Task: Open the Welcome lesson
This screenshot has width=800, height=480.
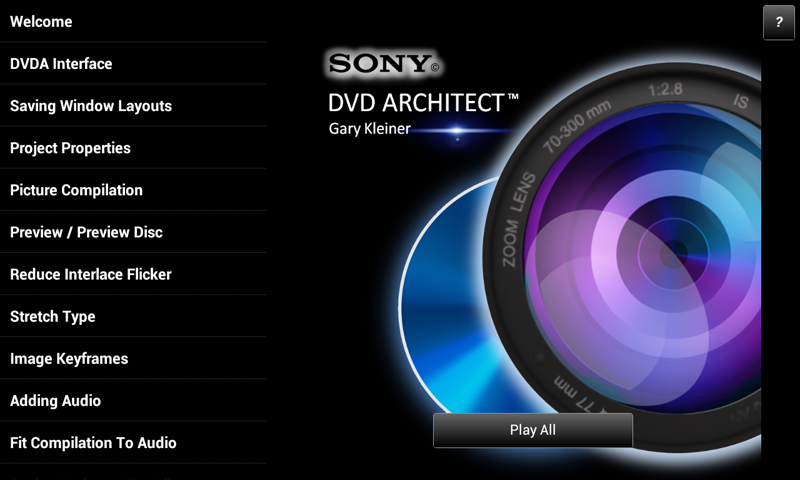Action: tap(133, 21)
